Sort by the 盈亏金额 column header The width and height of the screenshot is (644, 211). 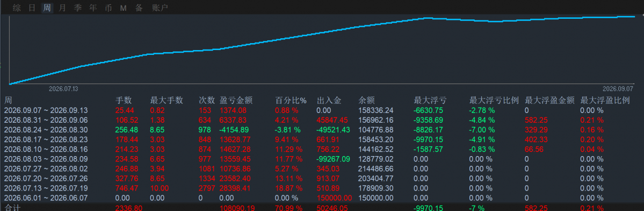pos(236,100)
